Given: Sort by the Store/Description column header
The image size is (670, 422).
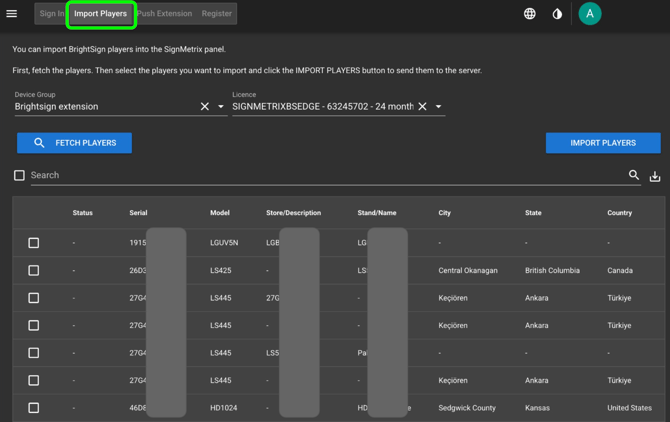Looking at the screenshot, I should coord(293,213).
